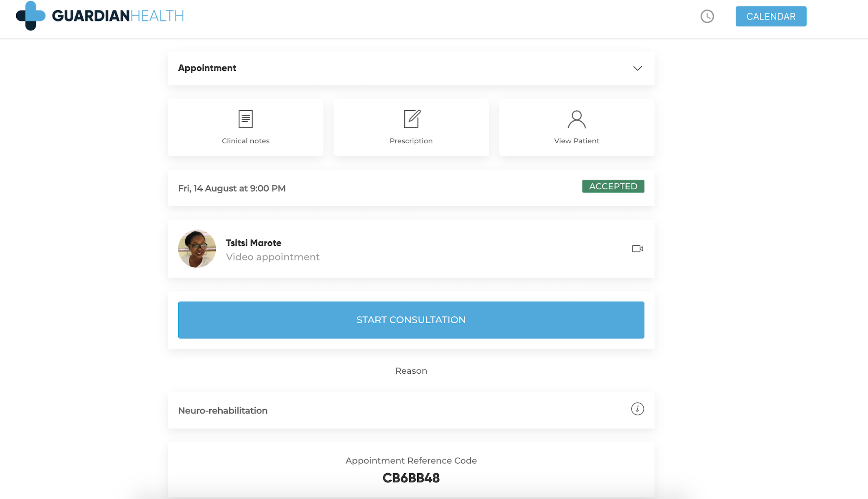Click the View Patient person icon
Viewport: 868px width, 499px height.
coord(576,119)
